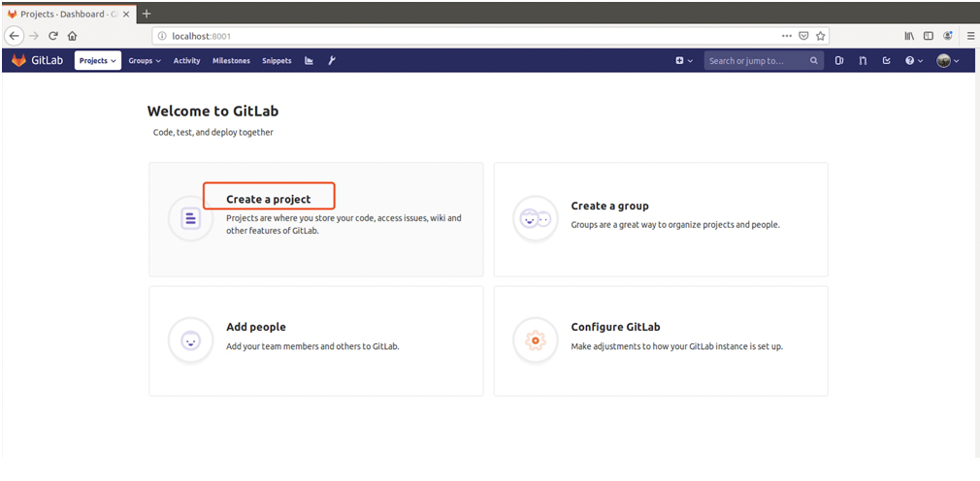This screenshot has height=481, width=980.
Task: Click the browser home icon
Action: pyautogui.click(x=72, y=36)
